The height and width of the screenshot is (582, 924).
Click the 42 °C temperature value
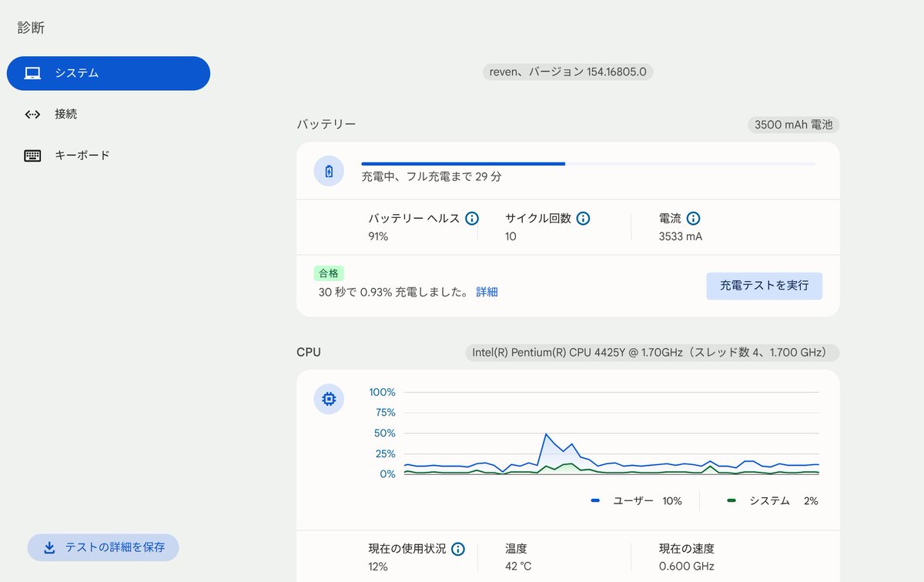click(x=518, y=567)
